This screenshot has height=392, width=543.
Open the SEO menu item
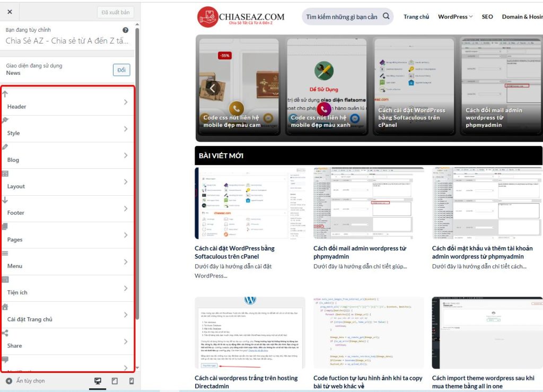[487, 16]
